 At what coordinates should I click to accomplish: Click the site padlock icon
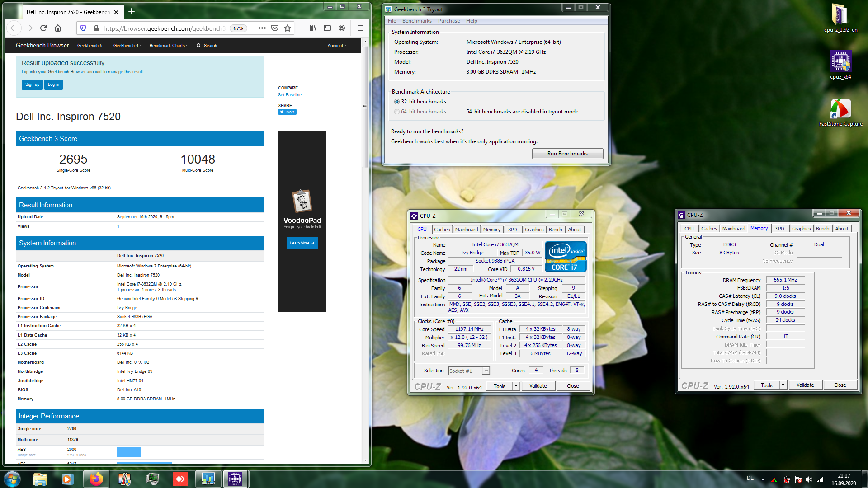tap(96, 28)
